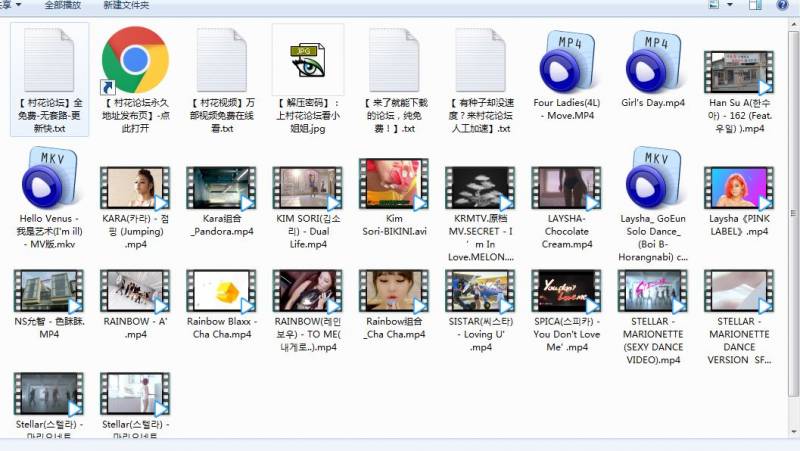Select Four Ladies(4L) - Move.MP4 file
Image resolution: width=800 pixels, height=451 pixels.
[x=566, y=74]
